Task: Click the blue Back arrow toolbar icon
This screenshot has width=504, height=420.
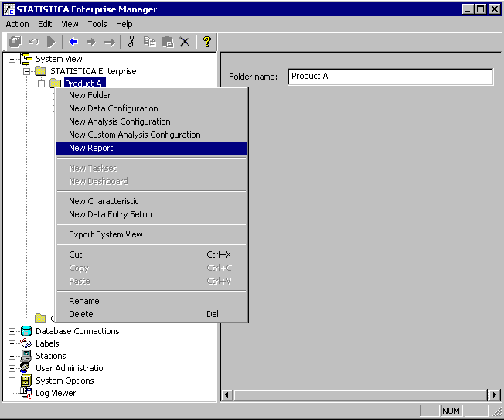Action: (x=73, y=42)
